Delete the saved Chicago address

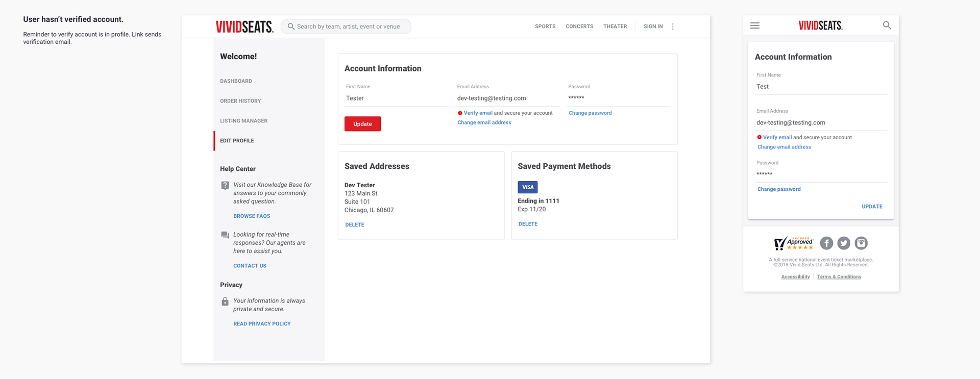point(354,225)
